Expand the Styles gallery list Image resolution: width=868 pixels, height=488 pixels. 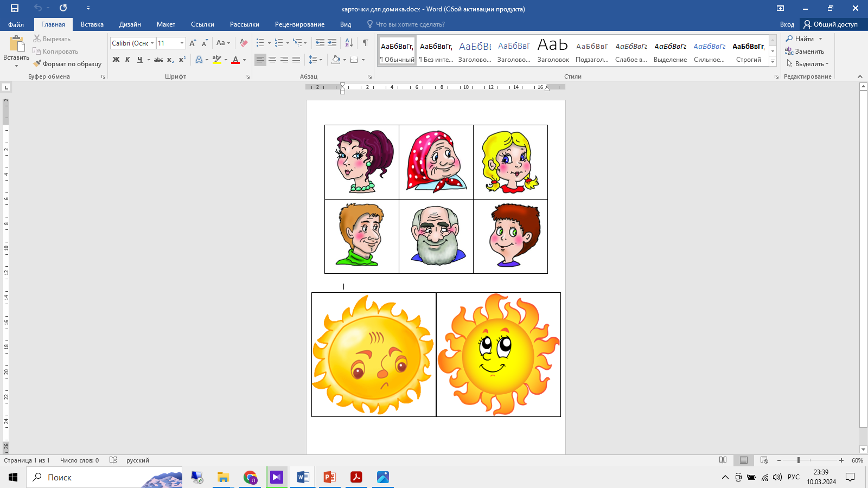[x=773, y=62]
